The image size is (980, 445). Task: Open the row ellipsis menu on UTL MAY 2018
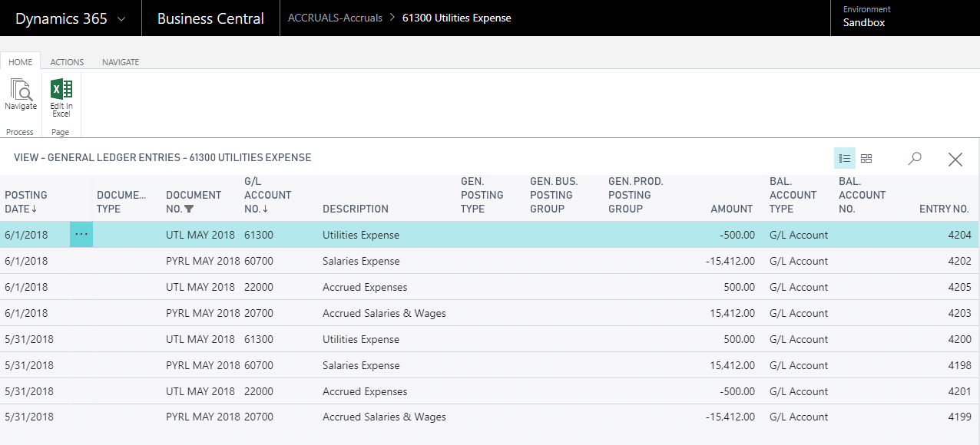(81, 235)
